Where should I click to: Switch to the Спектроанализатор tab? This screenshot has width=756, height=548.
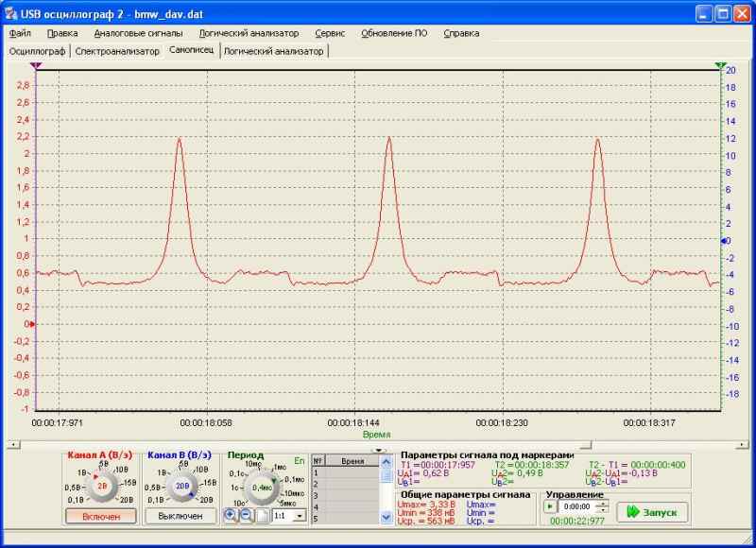click(x=117, y=51)
